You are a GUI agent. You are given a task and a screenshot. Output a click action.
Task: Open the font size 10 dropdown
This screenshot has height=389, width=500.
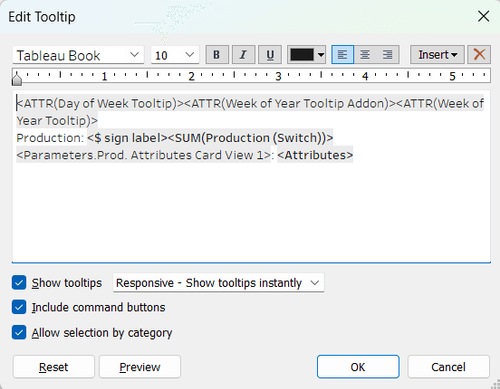tap(175, 55)
